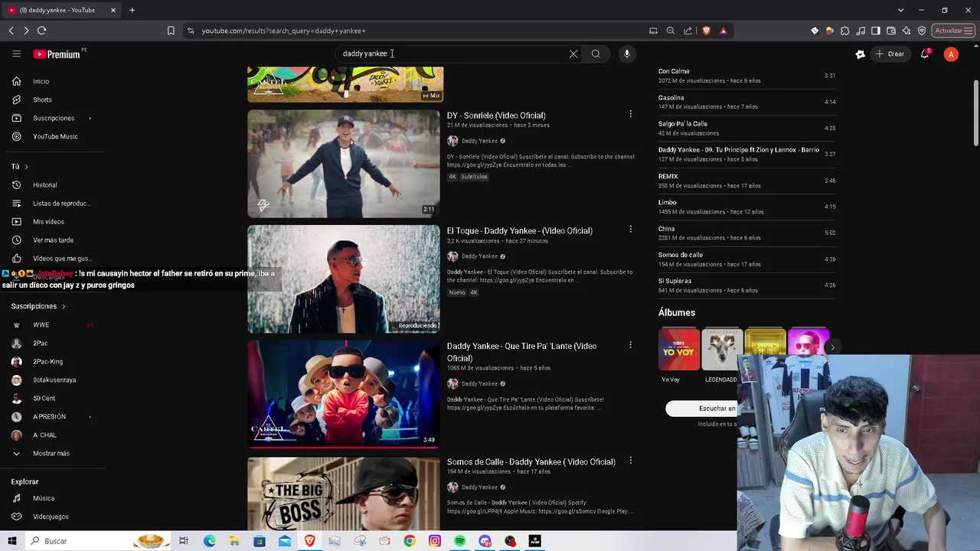Open options menu for DY - Sonríele video
980x551 pixels.
630,114
